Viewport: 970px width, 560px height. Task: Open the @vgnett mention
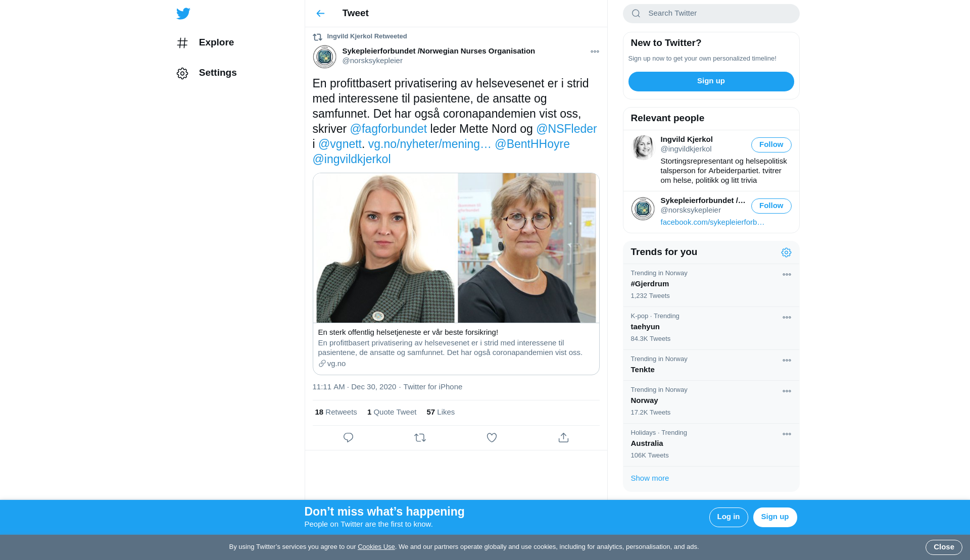pyautogui.click(x=340, y=144)
